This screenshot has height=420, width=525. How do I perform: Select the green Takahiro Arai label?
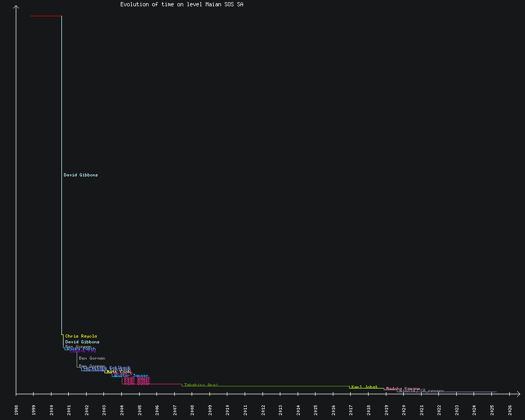[201, 385]
